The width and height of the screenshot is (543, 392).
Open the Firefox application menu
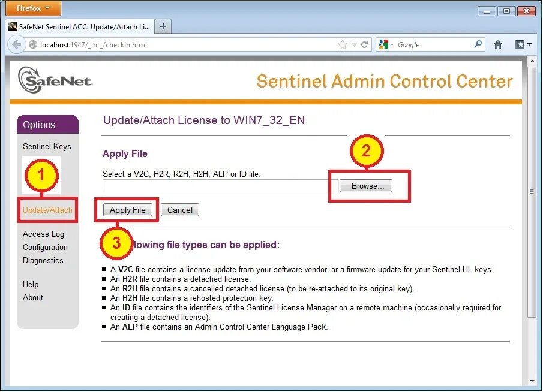point(33,8)
